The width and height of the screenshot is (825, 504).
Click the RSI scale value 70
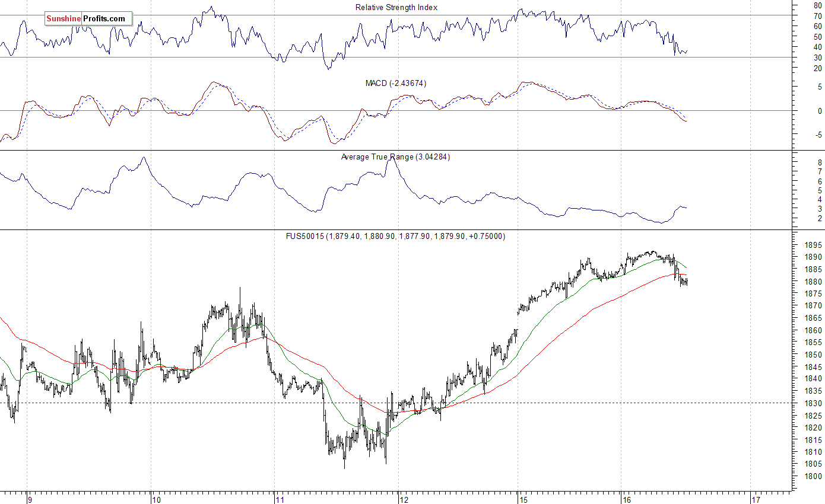tap(818, 16)
